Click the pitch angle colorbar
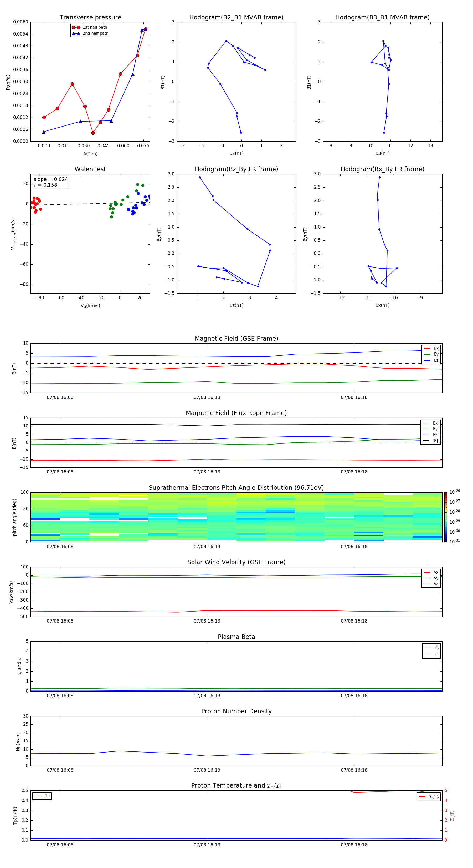This screenshot has width=473, height=868. pyautogui.click(x=446, y=517)
